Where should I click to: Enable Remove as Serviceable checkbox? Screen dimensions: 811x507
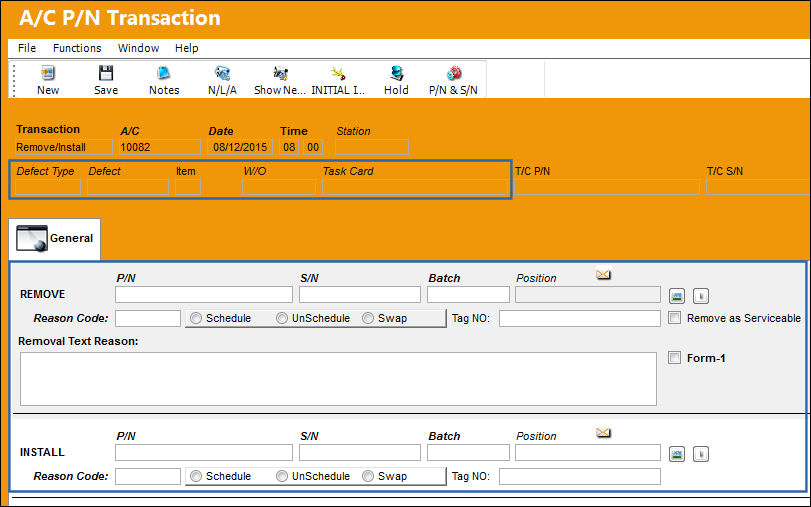pyautogui.click(x=674, y=318)
